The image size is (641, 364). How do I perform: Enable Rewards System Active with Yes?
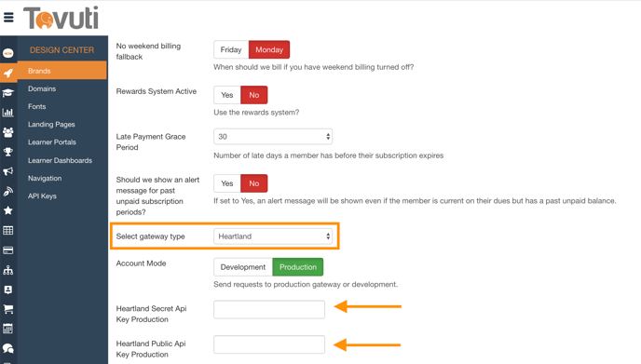coord(227,95)
